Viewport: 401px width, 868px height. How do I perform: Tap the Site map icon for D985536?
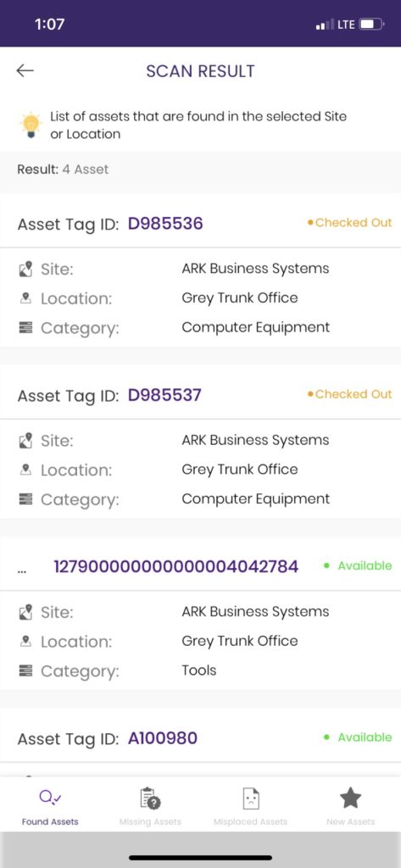[x=25, y=269]
